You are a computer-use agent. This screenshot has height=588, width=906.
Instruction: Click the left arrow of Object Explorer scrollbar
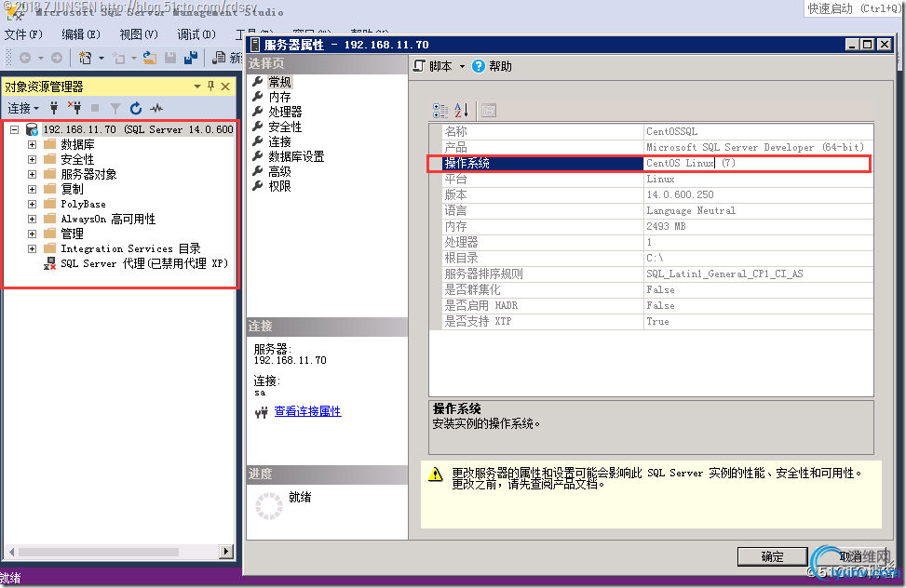[x=11, y=552]
